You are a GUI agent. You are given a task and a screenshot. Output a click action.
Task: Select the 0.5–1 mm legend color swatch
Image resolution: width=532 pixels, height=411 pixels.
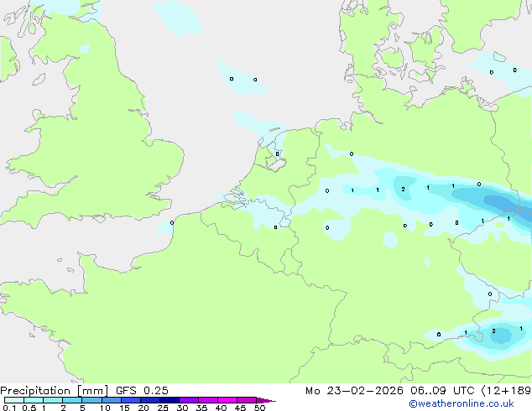[34, 400]
